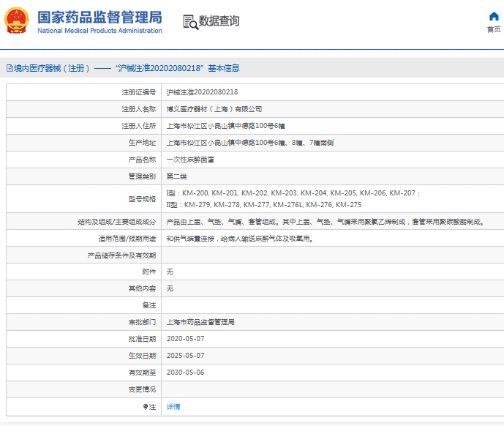Click the 首页 home label
This screenshot has width=504, height=426.
click(494, 29)
